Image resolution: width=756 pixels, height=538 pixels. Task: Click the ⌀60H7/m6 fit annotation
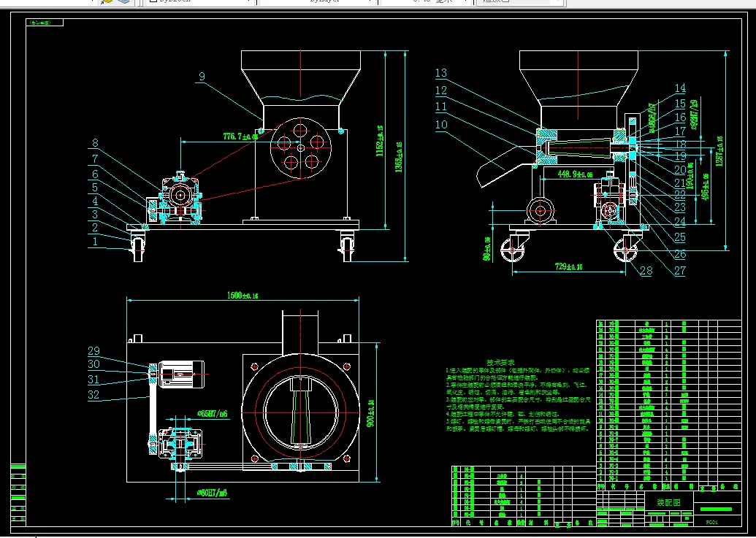point(212,492)
